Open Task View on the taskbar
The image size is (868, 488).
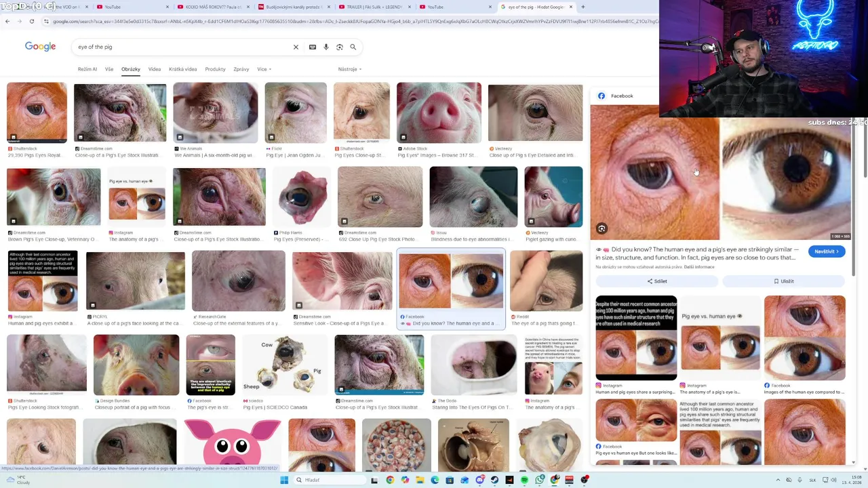pos(374,480)
